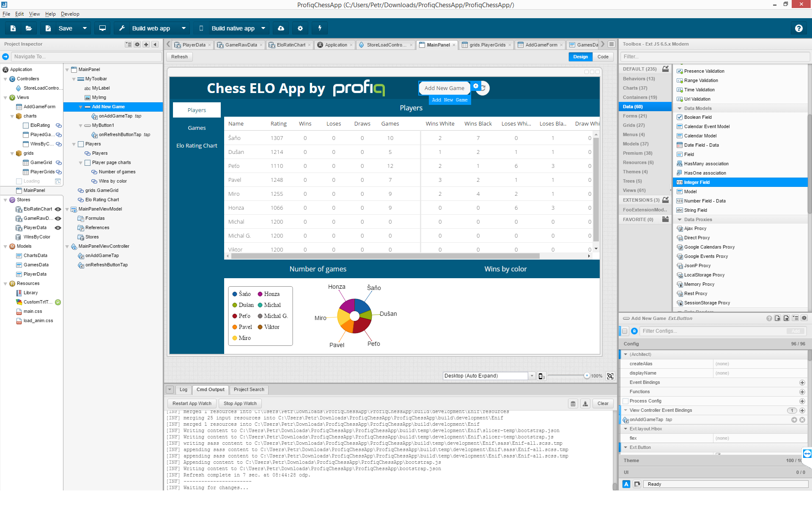The width and height of the screenshot is (812, 512).
Task: Click the new project file icon
Action: pos(13,28)
